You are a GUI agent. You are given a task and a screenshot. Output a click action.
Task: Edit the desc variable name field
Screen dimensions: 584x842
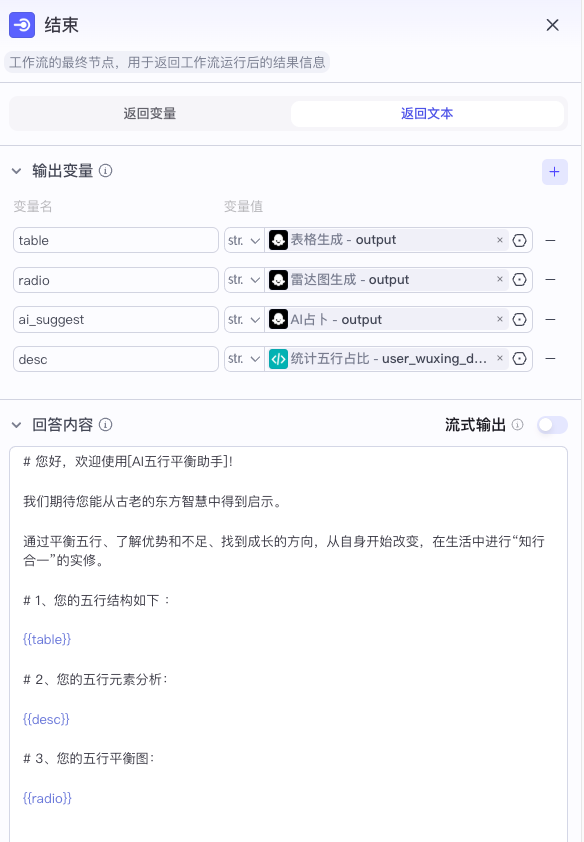115,359
